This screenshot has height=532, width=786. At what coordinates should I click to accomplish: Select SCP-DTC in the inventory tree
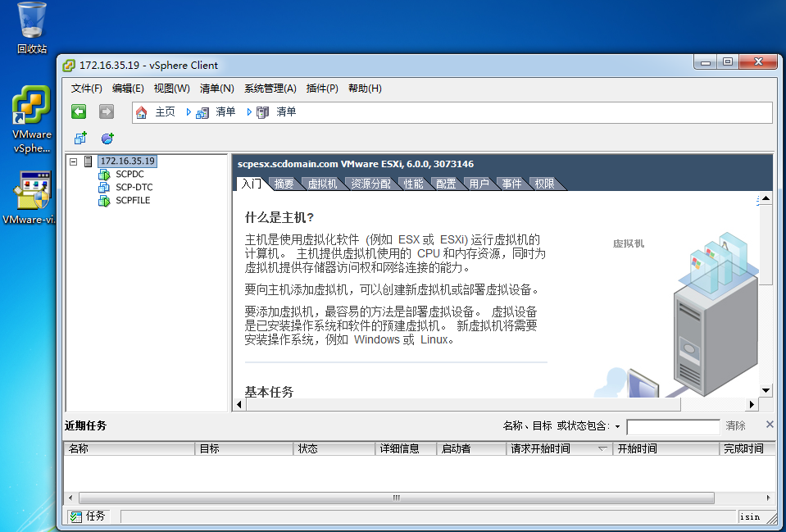tap(134, 187)
